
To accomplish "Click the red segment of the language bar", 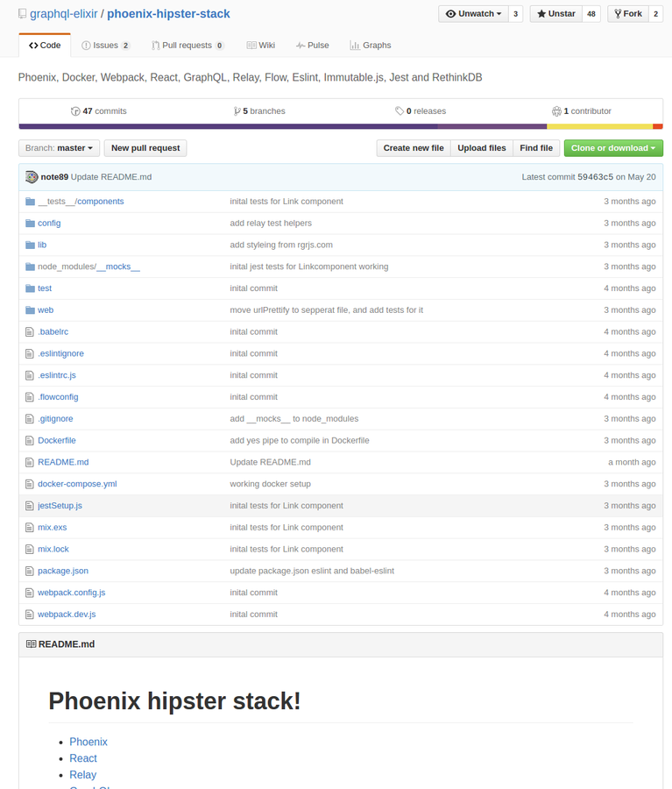I will (x=658, y=127).
